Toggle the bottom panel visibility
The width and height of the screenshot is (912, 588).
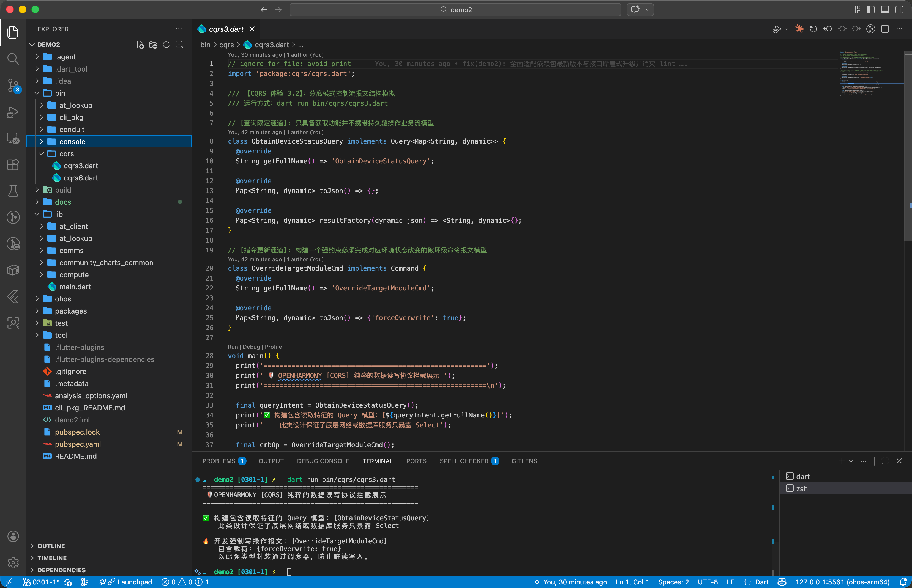(885, 10)
